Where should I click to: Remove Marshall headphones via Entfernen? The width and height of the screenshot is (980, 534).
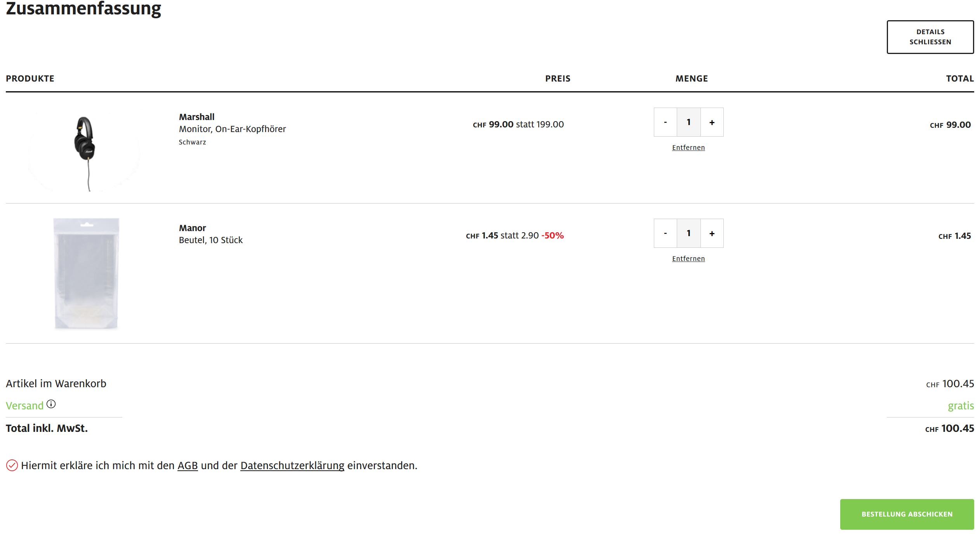688,148
